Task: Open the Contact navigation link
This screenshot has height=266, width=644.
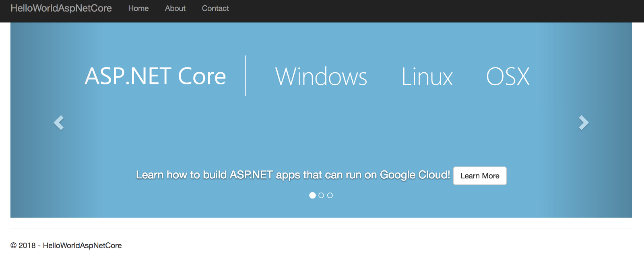Action: [x=215, y=8]
